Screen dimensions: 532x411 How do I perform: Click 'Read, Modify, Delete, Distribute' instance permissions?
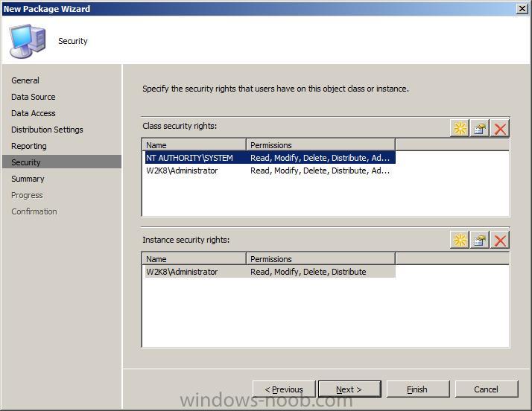click(x=308, y=272)
